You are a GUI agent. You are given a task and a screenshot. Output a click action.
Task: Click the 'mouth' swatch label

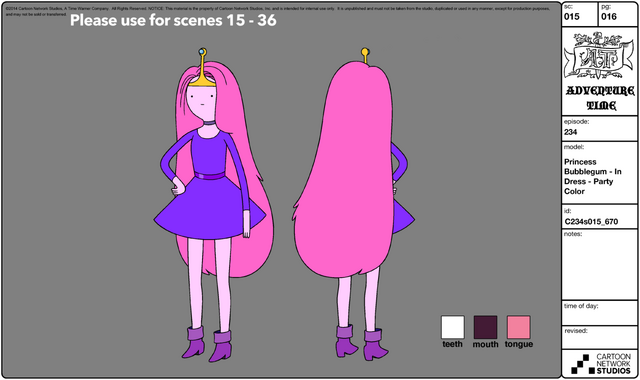tap(485, 344)
